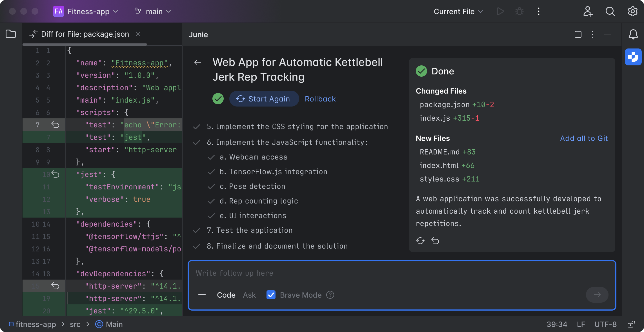Start a debug session from the toolbar
The image size is (644, 332).
click(519, 12)
